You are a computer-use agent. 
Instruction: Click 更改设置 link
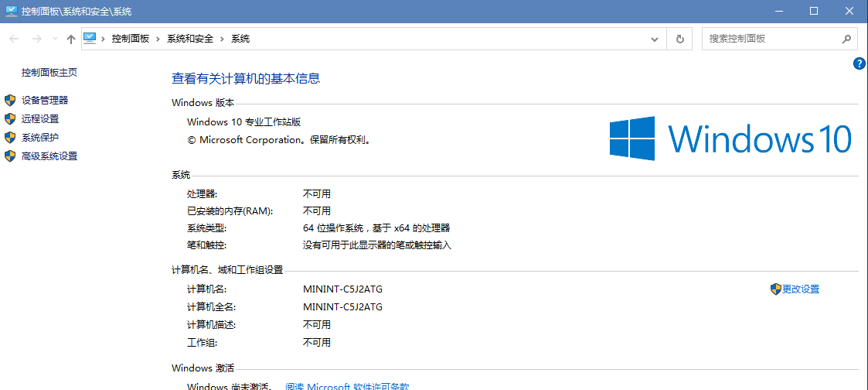point(801,289)
